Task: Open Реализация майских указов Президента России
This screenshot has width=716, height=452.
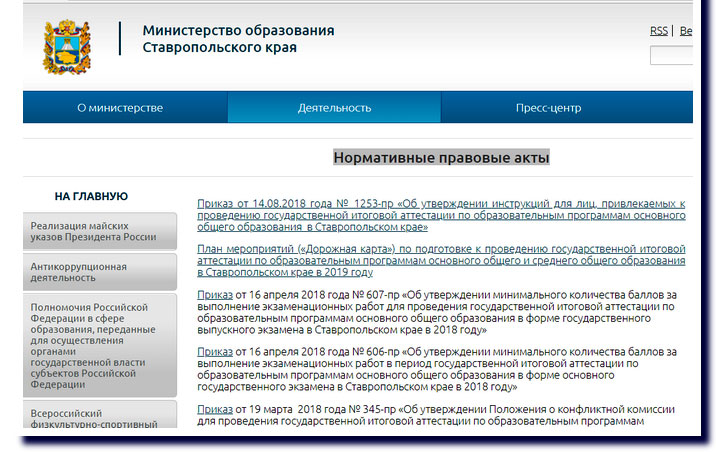Action: (100, 231)
